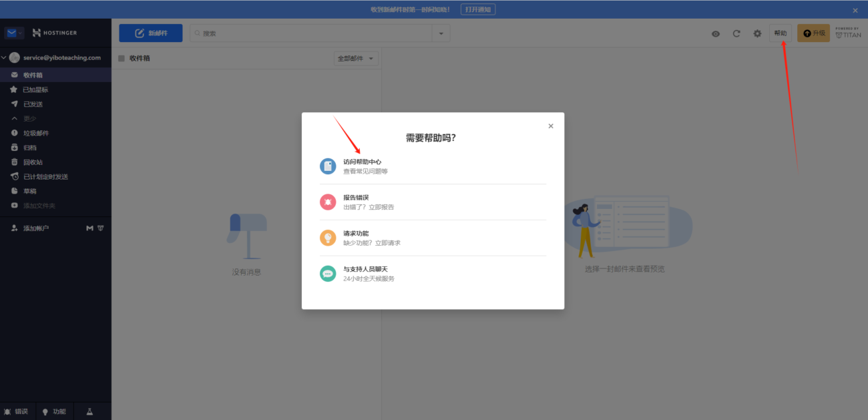
Task: Open the 访问帮助中心 help center option
Action: point(433,166)
